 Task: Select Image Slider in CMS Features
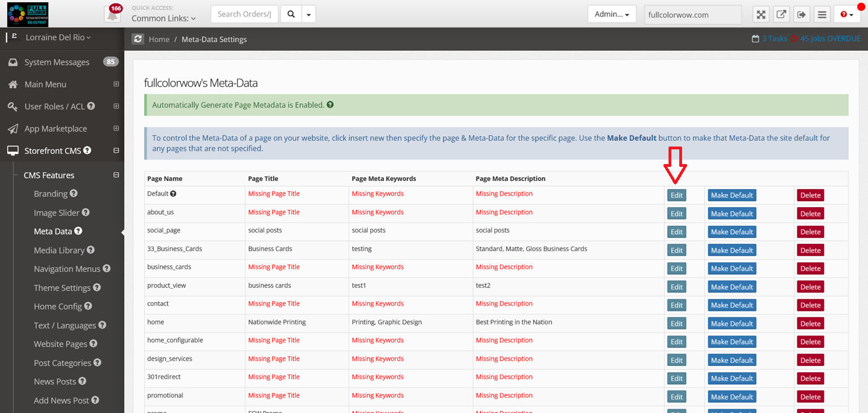(57, 213)
